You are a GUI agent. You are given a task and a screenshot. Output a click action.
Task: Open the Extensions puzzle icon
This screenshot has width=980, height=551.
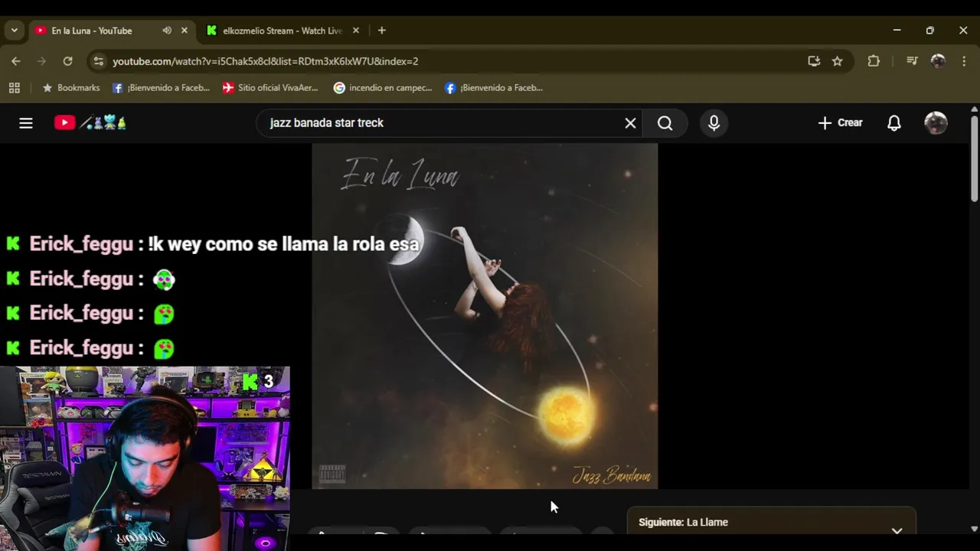point(874,61)
